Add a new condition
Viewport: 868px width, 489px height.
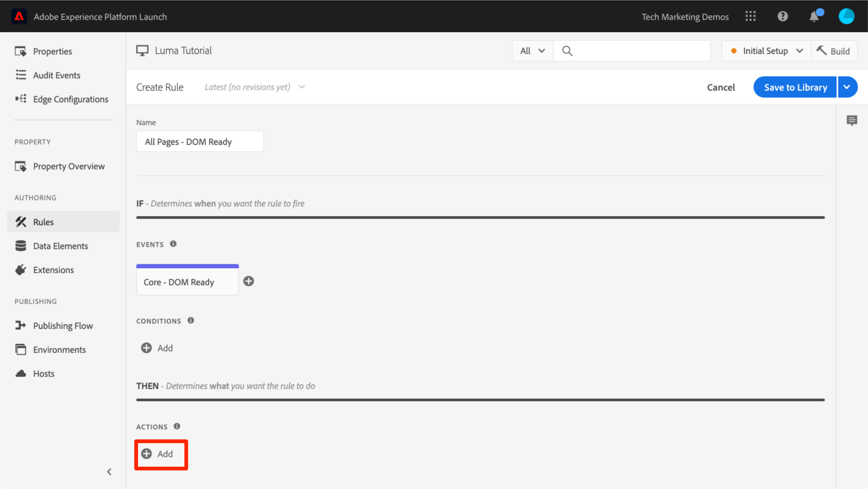pyautogui.click(x=157, y=348)
